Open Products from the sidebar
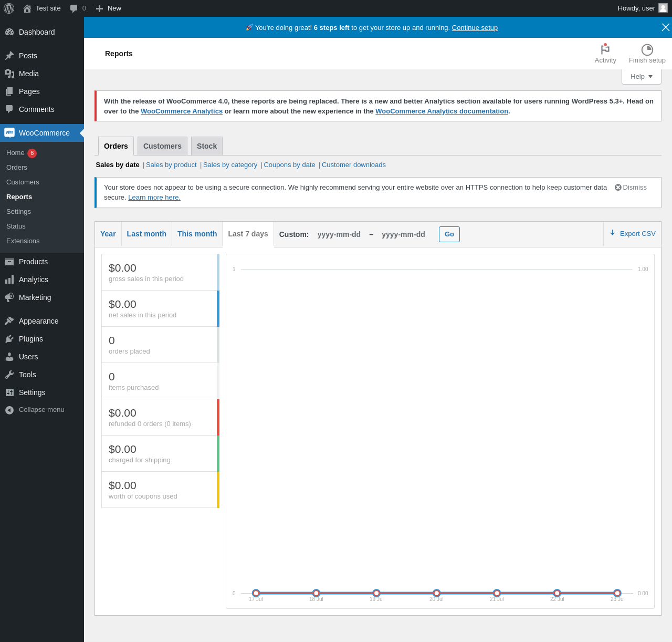Viewport: 672px width, 642px height. [33, 262]
